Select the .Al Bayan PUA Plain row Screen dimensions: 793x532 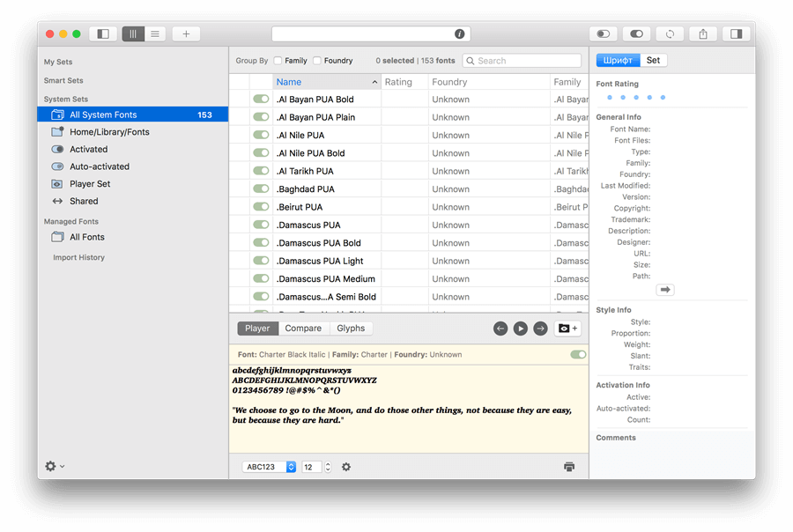pos(409,117)
